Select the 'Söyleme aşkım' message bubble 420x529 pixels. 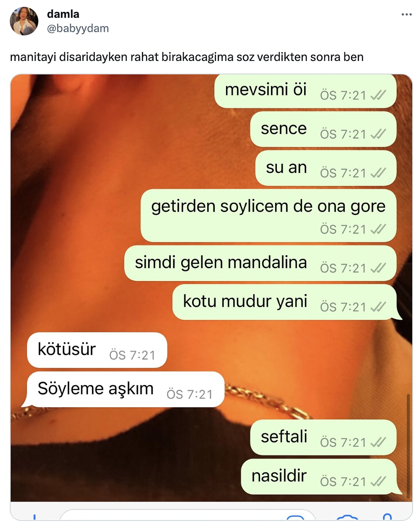[123, 389]
